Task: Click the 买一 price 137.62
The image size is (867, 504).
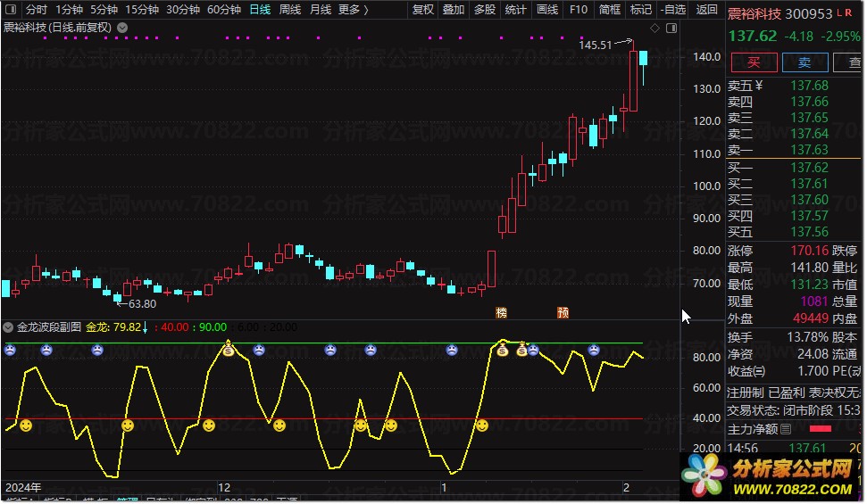Action: [810, 167]
